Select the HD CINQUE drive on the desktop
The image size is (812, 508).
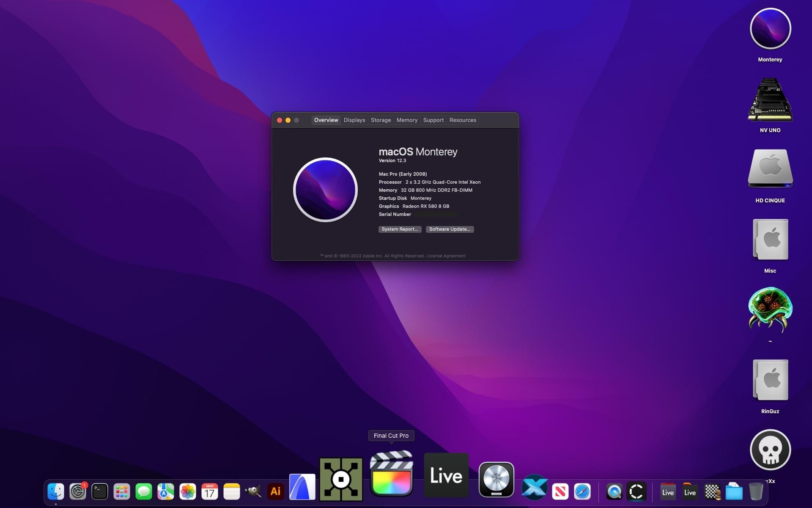[770, 168]
